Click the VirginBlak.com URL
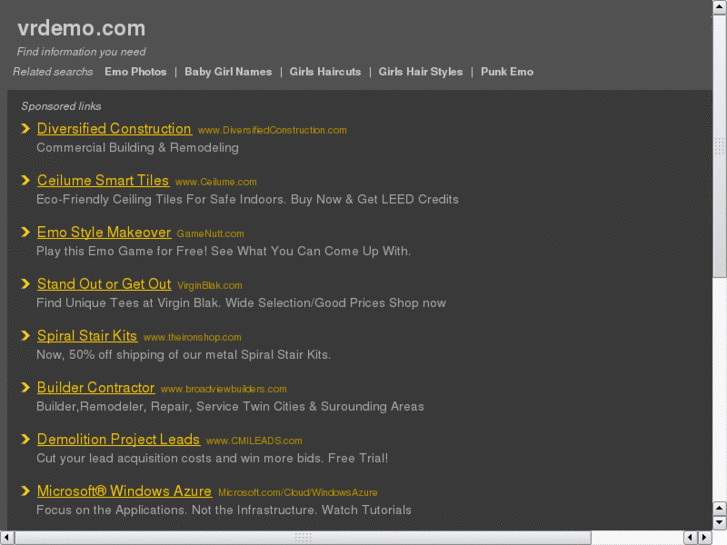Screen dimensions: 727x545 pyautogui.click(x=210, y=286)
